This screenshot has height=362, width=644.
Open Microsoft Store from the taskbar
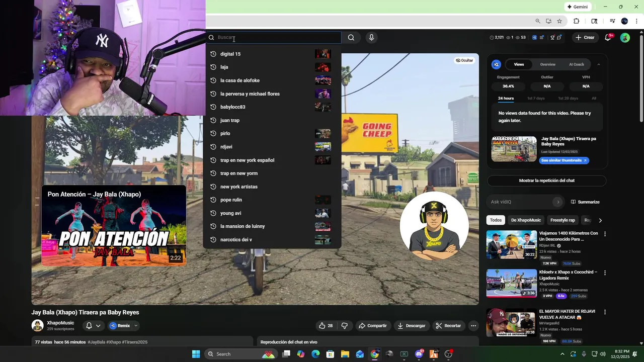coord(330,354)
